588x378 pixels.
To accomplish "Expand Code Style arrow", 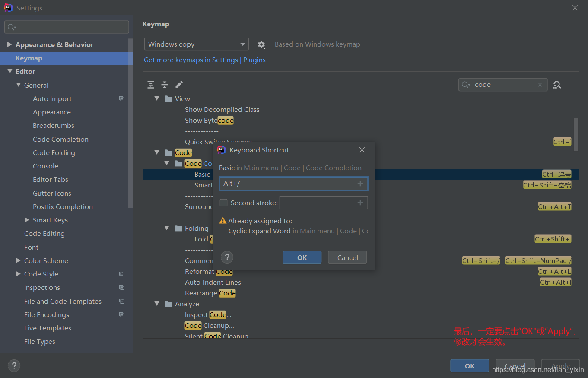I will 18,274.
